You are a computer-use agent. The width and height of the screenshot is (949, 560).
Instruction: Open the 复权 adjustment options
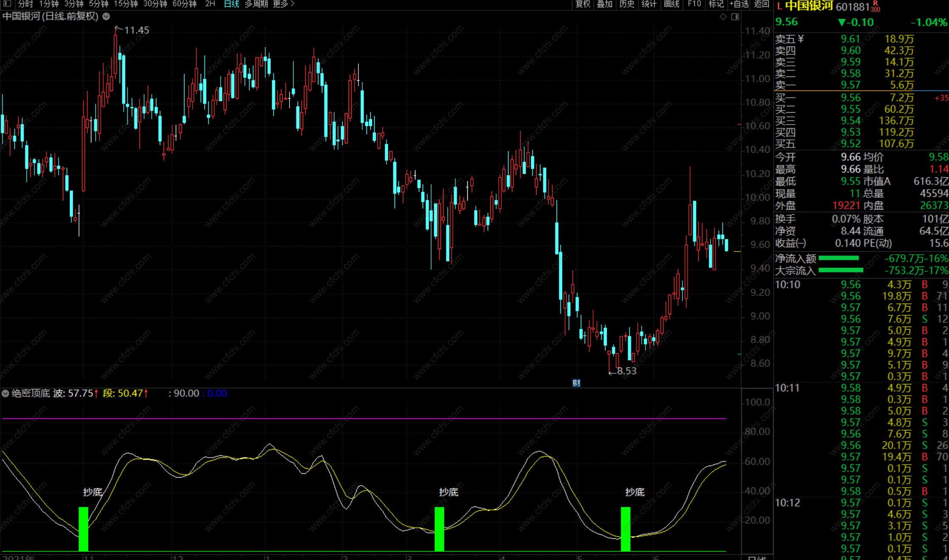click(x=582, y=4)
